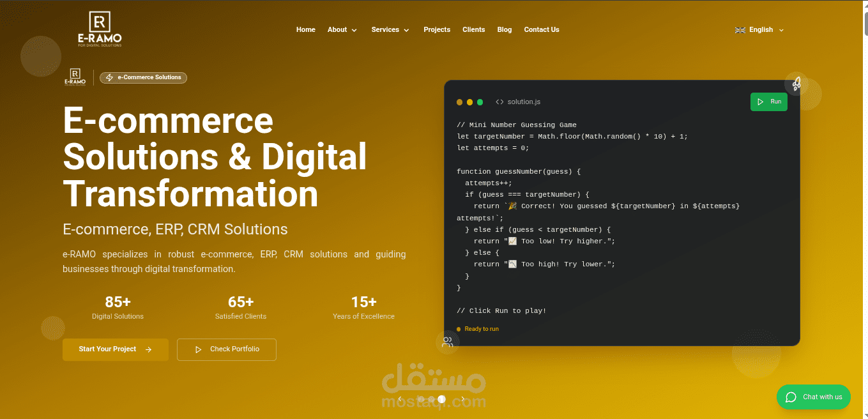Click the lightning icon in e-Commerce Solutions badge
This screenshot has width=868, height=419.
click(x=109, y=77)
